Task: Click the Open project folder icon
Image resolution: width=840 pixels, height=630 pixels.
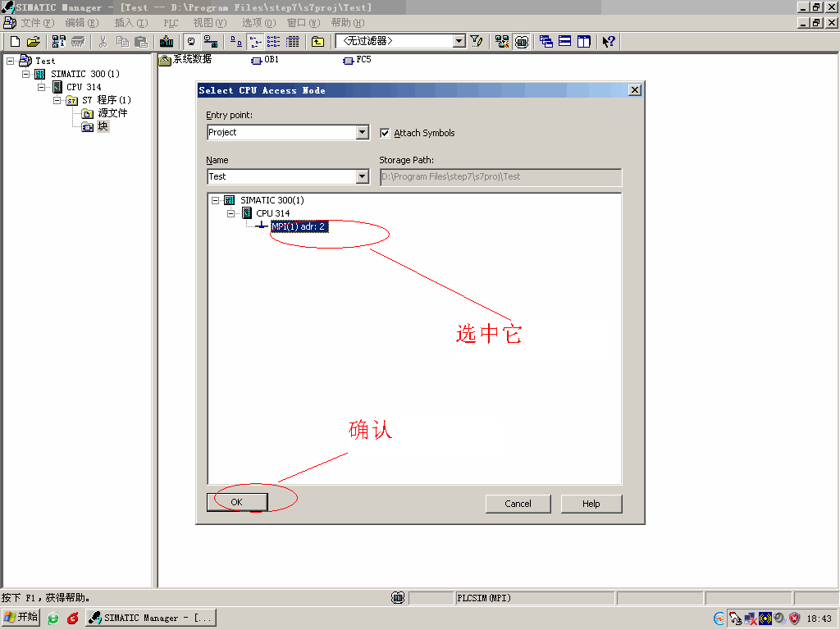Action: pos(33,41)
